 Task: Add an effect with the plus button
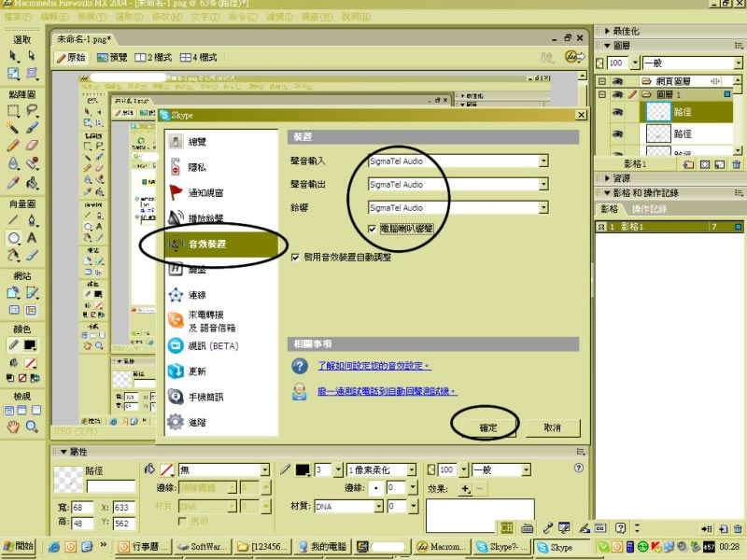[x=465, y=488]
